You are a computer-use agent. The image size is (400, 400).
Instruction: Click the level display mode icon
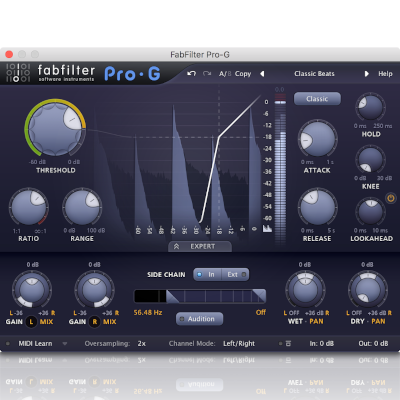[x=267, y=228]
